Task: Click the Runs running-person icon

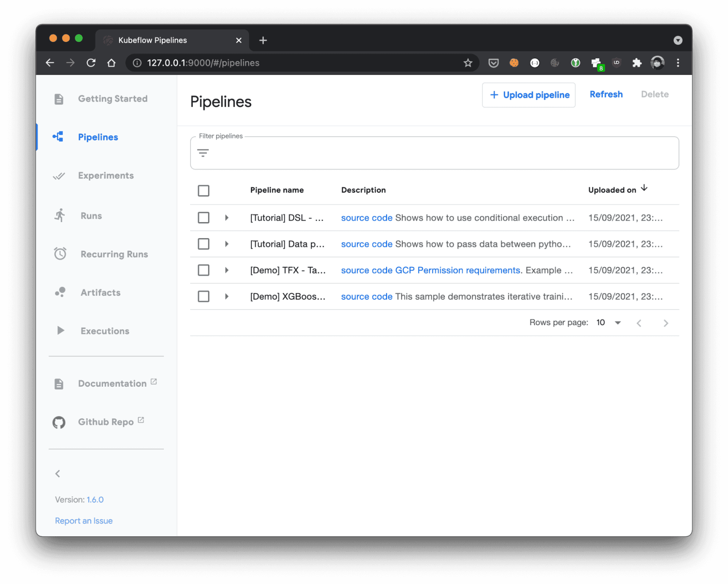Action: [x=60, y=215]
